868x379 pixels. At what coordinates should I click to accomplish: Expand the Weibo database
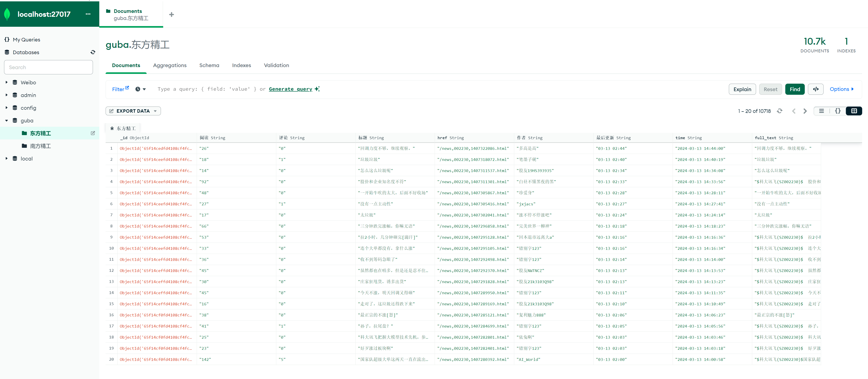point(6,82)
